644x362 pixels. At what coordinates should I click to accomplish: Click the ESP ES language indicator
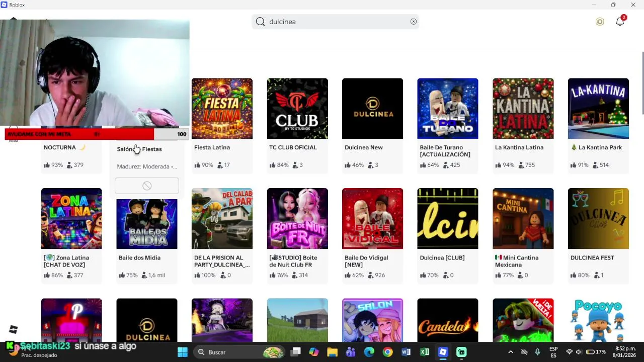tap(553, 352)
